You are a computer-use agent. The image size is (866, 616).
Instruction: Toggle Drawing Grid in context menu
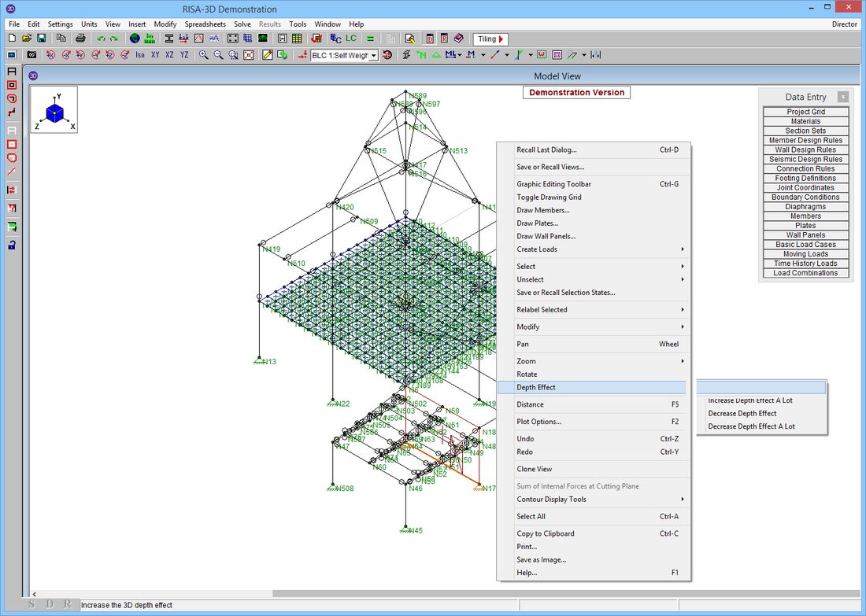(x=549, y=197)
